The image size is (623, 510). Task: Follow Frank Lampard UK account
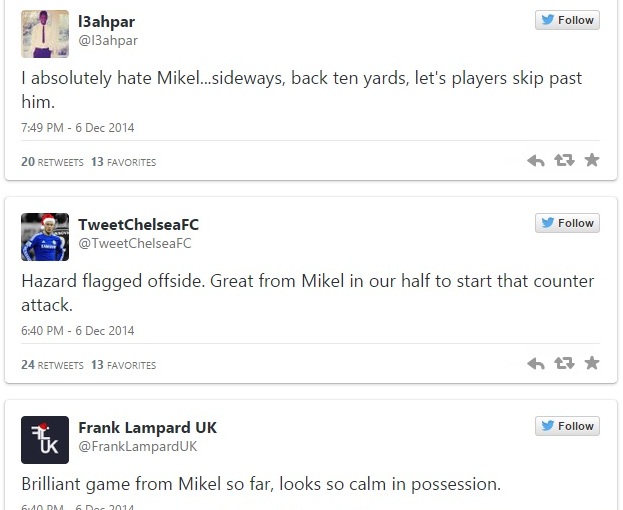tap(567, 426)
